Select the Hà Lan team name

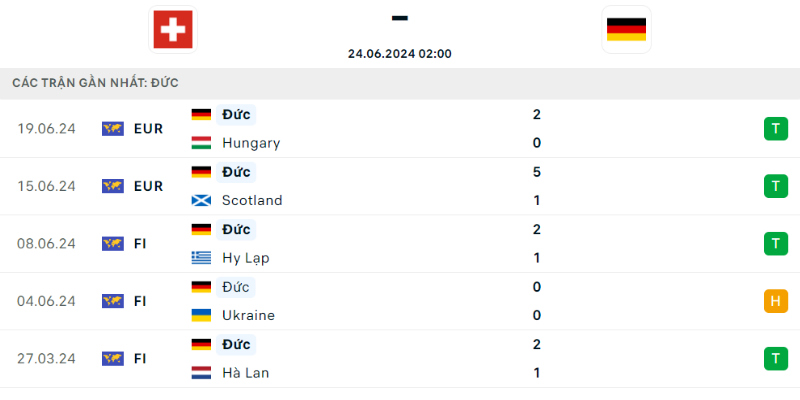coord(245,373)
